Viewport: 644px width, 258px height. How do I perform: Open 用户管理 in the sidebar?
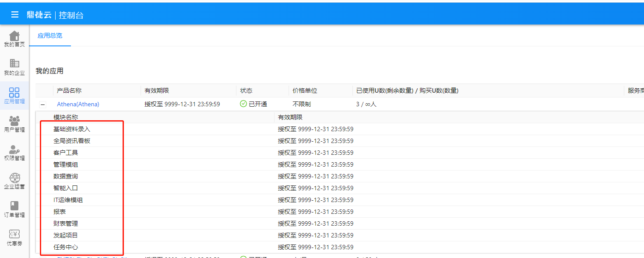(x=14, y=124)
